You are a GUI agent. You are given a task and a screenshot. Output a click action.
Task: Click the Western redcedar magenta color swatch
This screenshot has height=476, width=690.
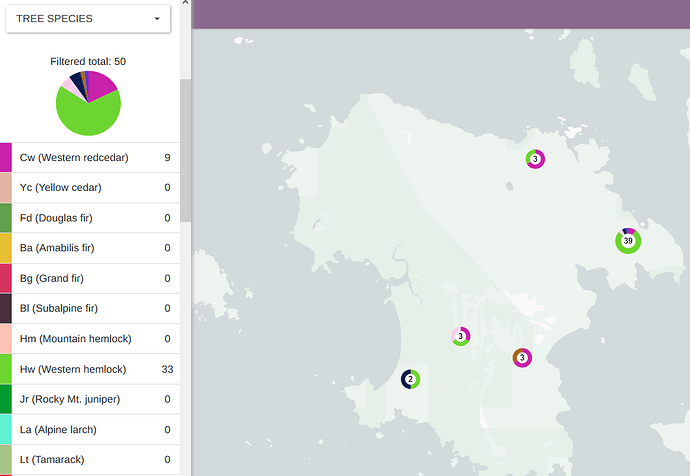(x=6, y=158)
